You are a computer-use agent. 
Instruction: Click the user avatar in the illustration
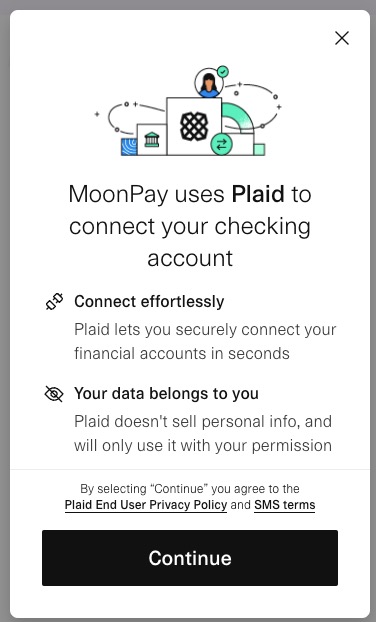tap(209, 83)
